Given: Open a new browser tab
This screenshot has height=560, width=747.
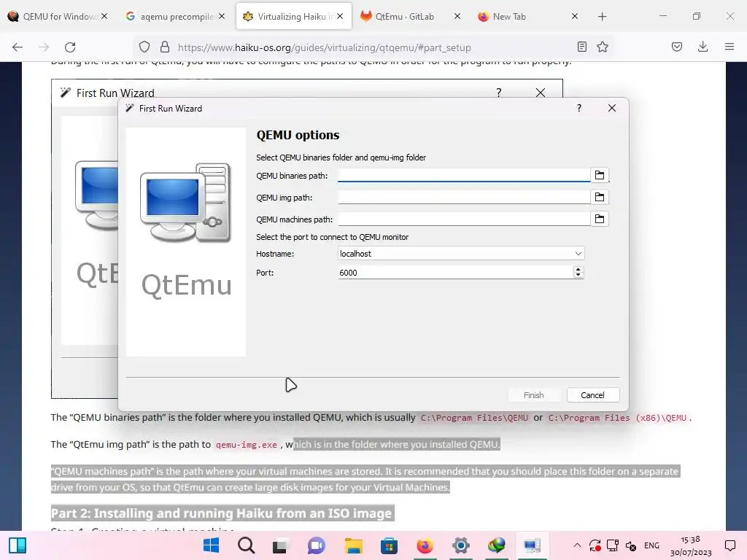Looking at the screenshot, I should click(602, 17).
